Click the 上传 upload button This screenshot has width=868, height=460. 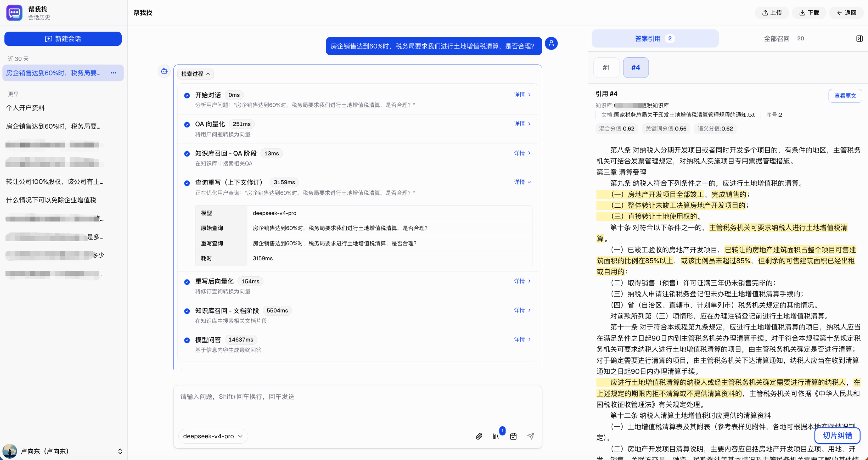coord(772,13)
